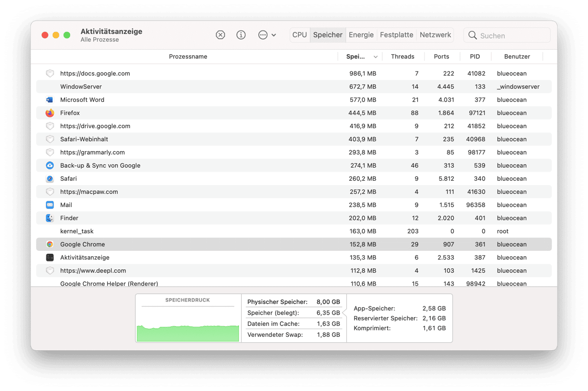Click the PID 41082 cell
588x391 pixels.
(476, 73)
